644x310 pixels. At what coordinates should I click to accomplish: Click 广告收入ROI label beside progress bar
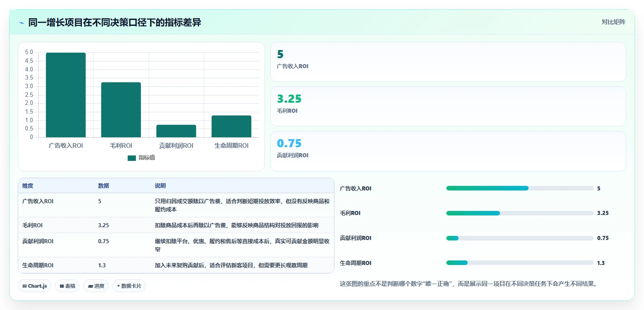point(355,188)
